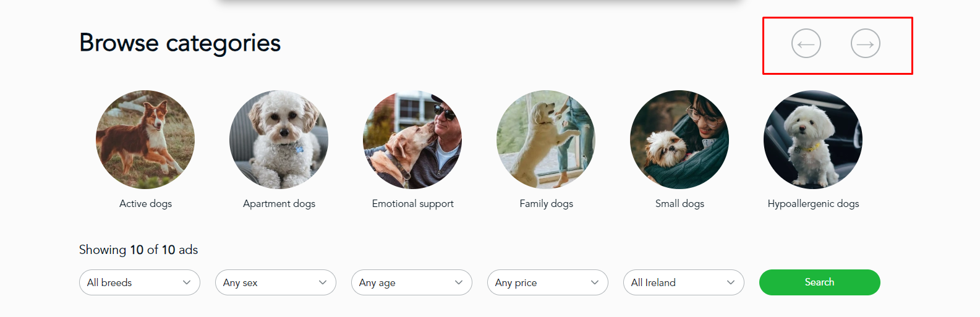
Task: Click the next categories right arrow
Action: [866, 44]
